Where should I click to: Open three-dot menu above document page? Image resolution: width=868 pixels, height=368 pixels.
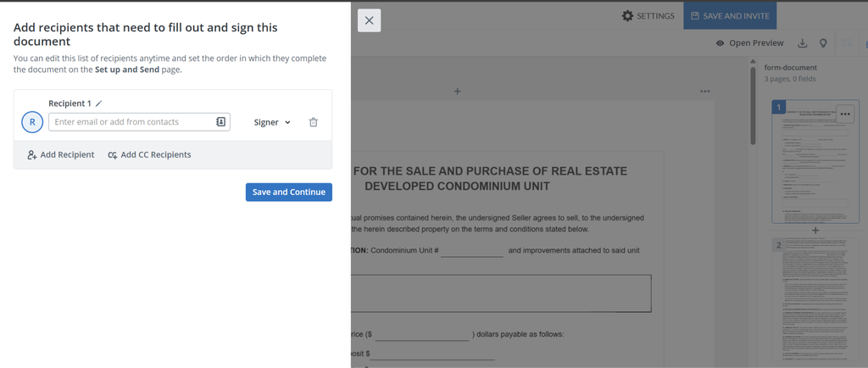[x=704, y=92]
